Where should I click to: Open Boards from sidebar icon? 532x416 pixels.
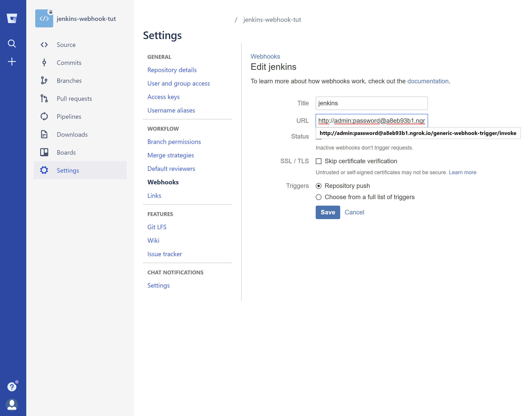[x=44, y=152]
